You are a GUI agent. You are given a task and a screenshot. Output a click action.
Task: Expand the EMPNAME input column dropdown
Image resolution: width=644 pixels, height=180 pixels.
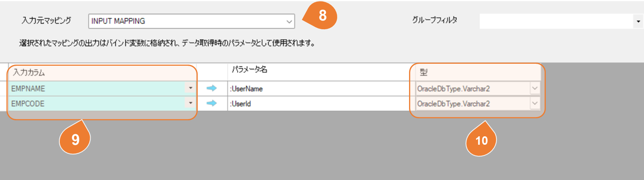pyautogui.click(x=190, y=88)
